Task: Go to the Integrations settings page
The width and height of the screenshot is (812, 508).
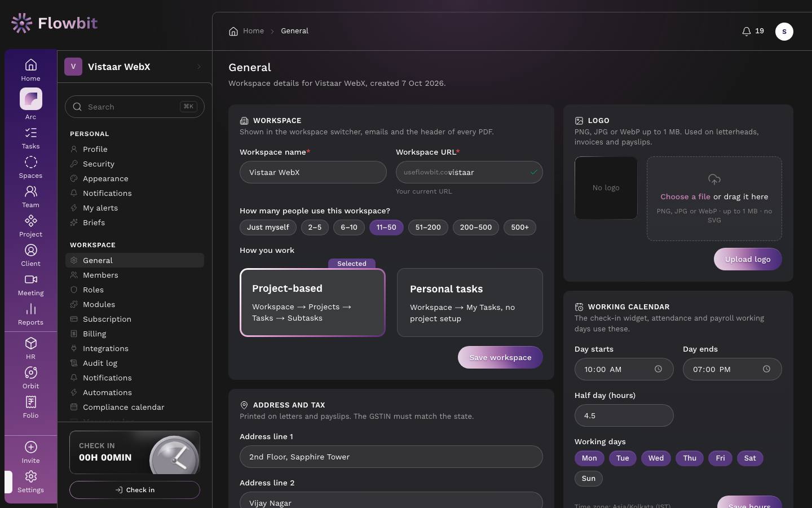Action: click(x=135, y=348)
